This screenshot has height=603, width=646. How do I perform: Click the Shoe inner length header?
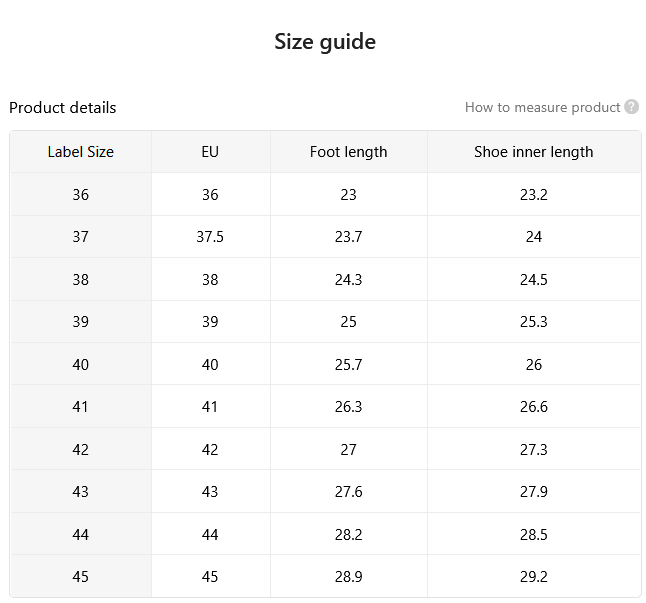pyautogui.click(x=534, y=152)
